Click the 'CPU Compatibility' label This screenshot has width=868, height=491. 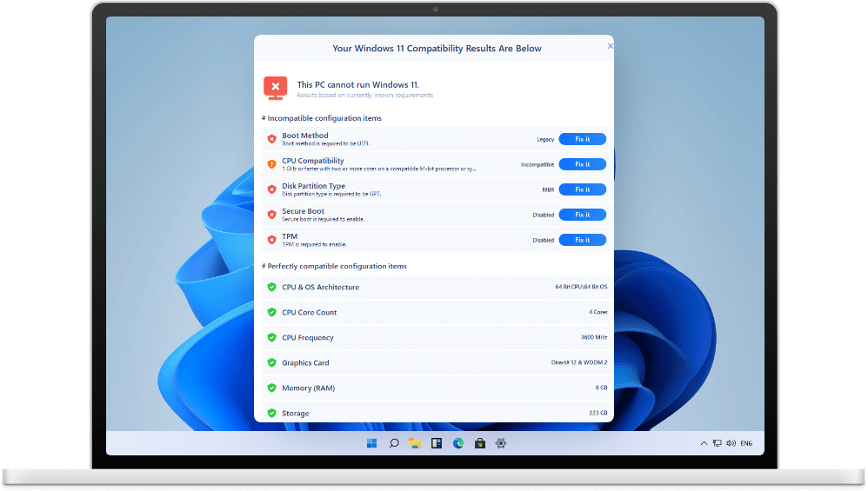pos(313,161)
